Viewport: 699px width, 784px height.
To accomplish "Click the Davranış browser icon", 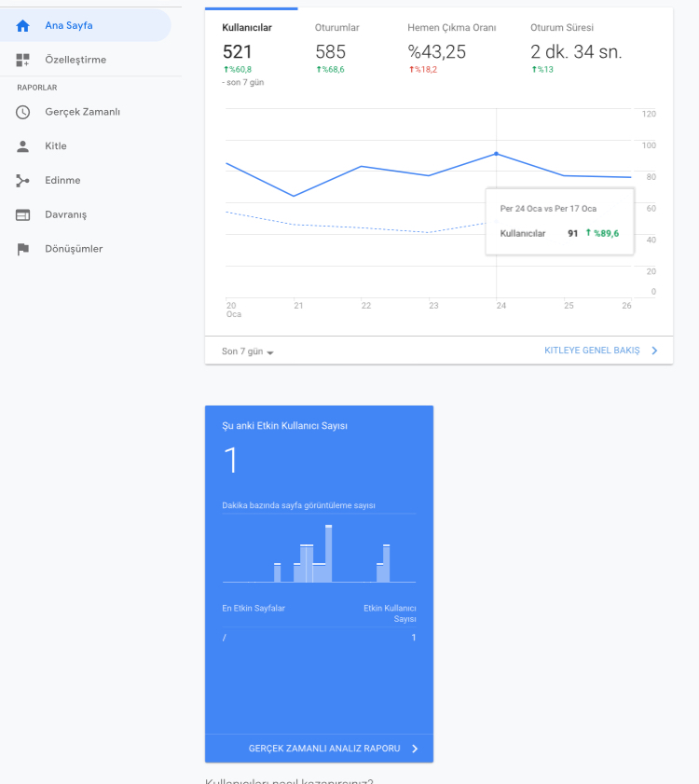I will pos(22,215).
